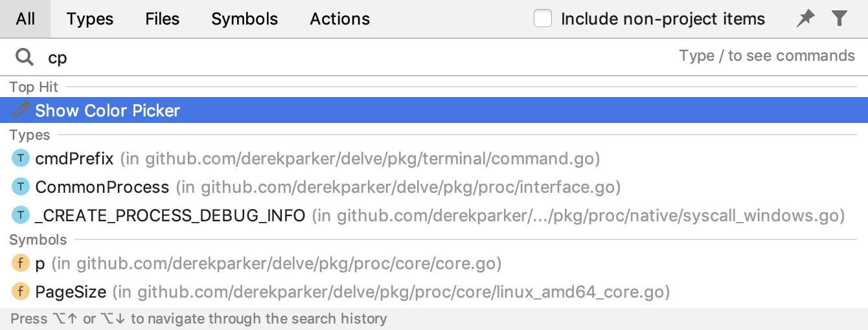The image size is (868, 330).
Task: Click the pin popup icon
Action: point(805,19)
